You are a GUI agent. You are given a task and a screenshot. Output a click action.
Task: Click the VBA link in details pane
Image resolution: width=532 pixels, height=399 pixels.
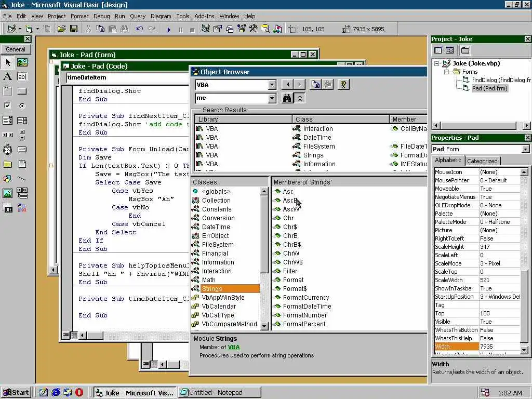[x=234, y=347]
